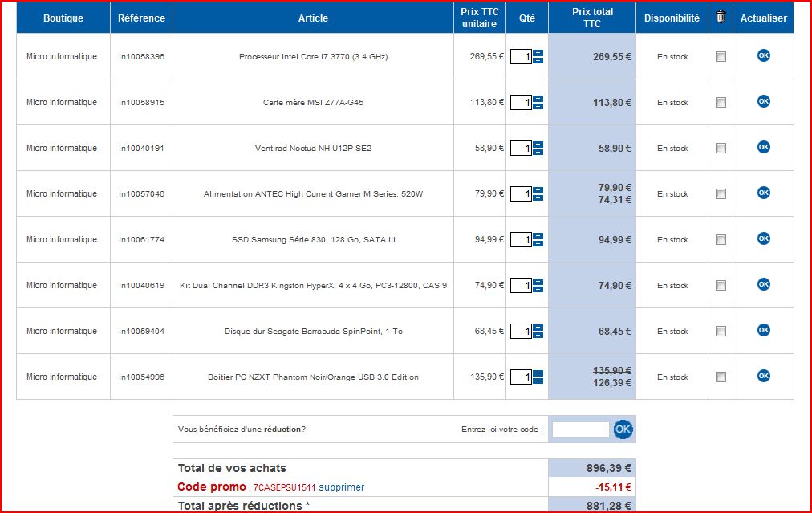Increase quantity of MSI Z77A-G45 motherboard

pyautogui.click(x=538, y=98)
